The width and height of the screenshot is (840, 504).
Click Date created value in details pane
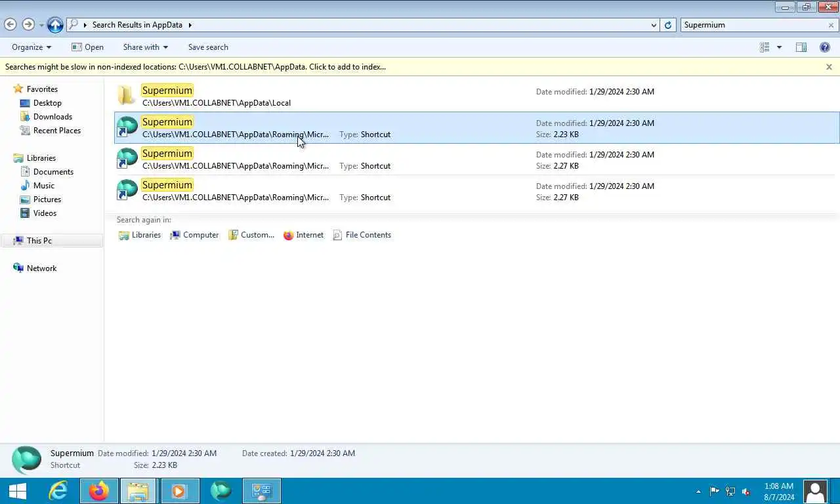point(322,453)
